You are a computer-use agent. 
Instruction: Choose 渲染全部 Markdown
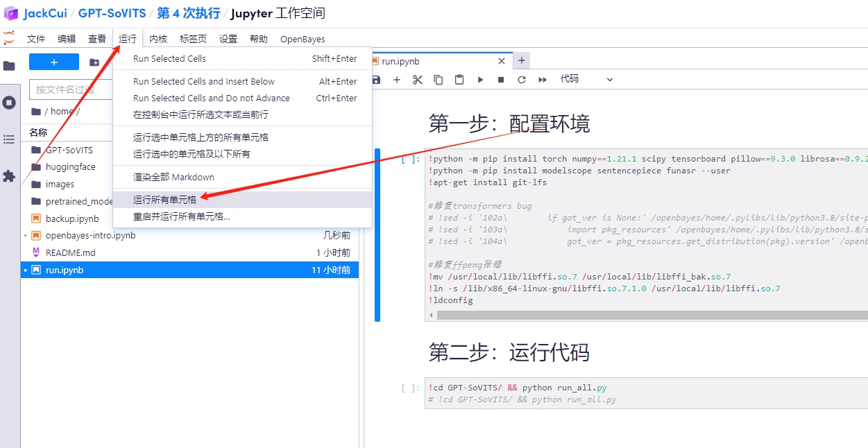point(243,177)
